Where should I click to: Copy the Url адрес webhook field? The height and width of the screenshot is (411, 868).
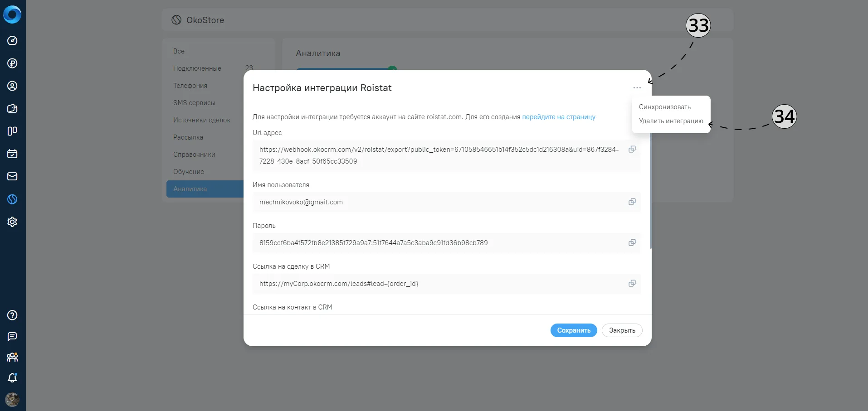click(632, 149)
